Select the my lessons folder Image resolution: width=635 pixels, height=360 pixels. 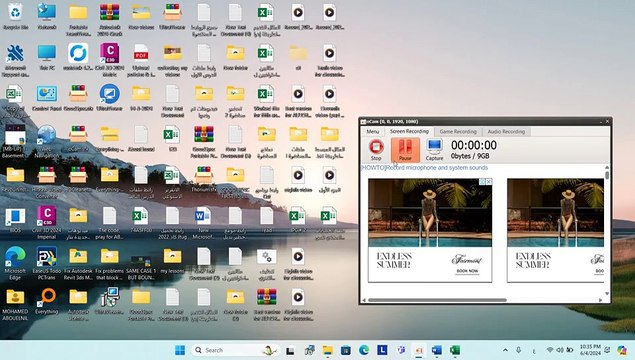173,260
